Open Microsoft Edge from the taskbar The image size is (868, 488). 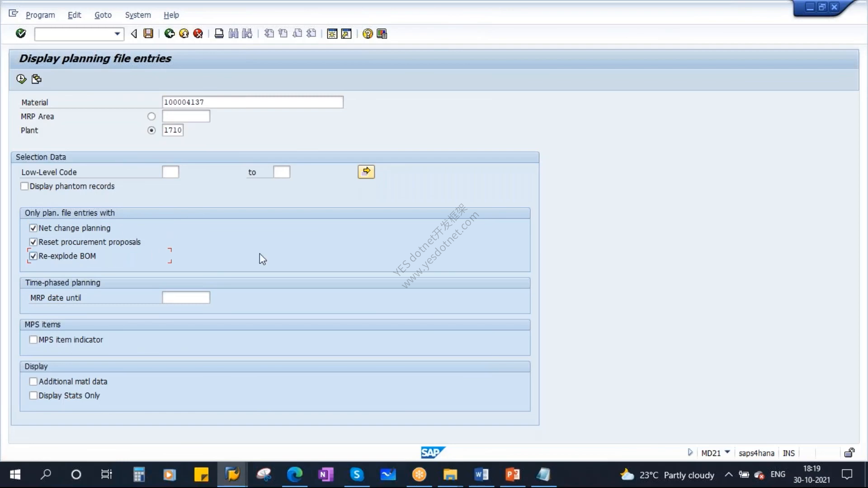(x=295, y=474)
